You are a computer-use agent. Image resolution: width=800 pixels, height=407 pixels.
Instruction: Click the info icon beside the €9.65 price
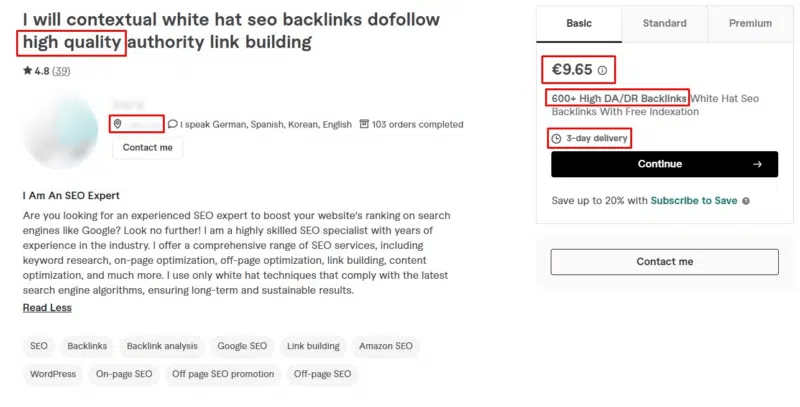[602, 71]
